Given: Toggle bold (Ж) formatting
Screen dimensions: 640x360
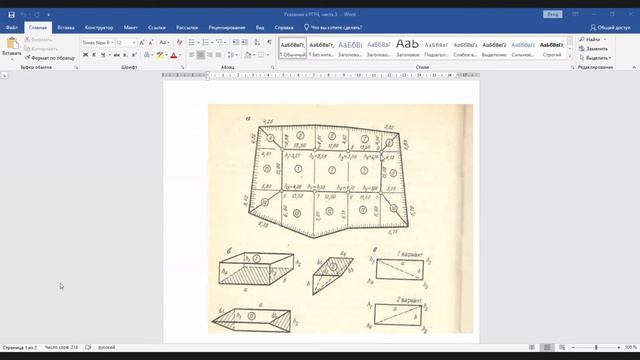Looking at the screenshot, I should coord(85,55).
